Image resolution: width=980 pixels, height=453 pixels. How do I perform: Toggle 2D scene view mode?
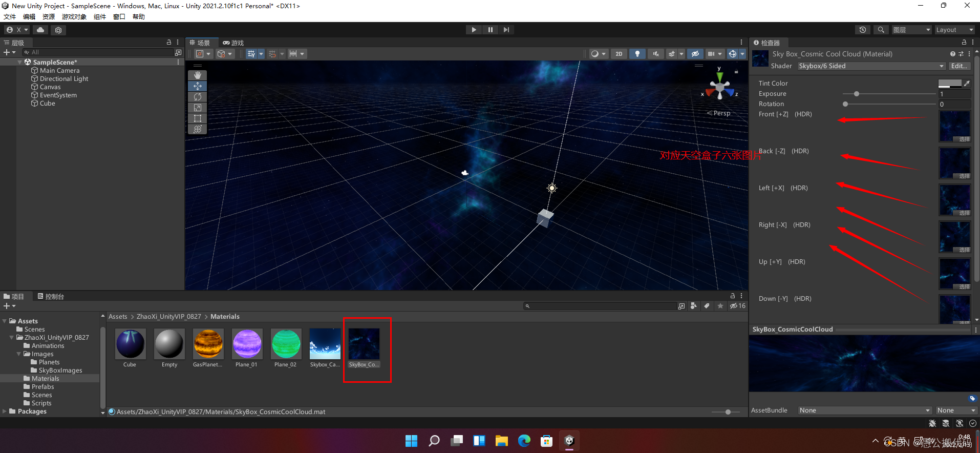coord(619,54)
